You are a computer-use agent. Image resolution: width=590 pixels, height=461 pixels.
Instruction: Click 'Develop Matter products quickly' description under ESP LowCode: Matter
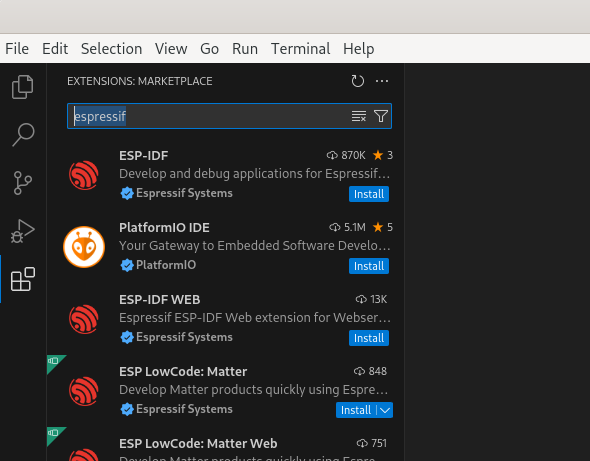click(254, 390)
